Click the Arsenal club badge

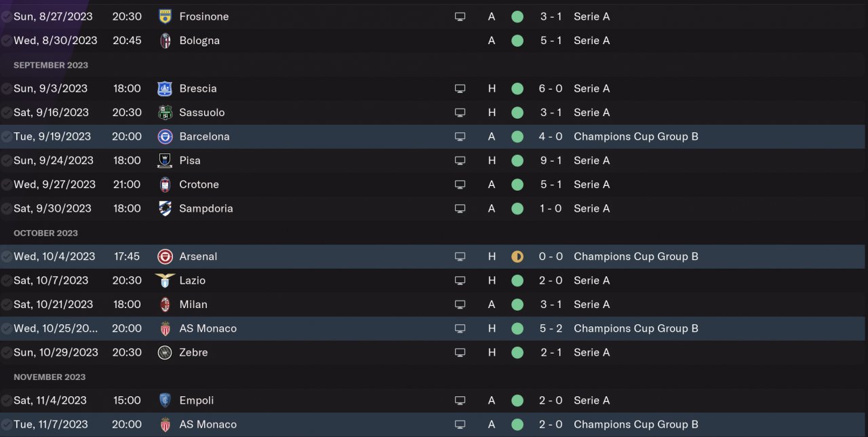pos(165,256)
